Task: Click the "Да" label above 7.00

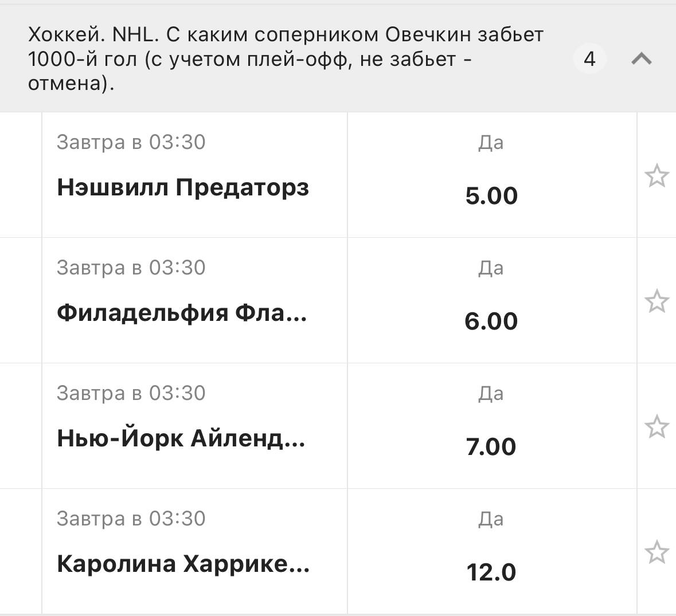Action: (491, 394)
